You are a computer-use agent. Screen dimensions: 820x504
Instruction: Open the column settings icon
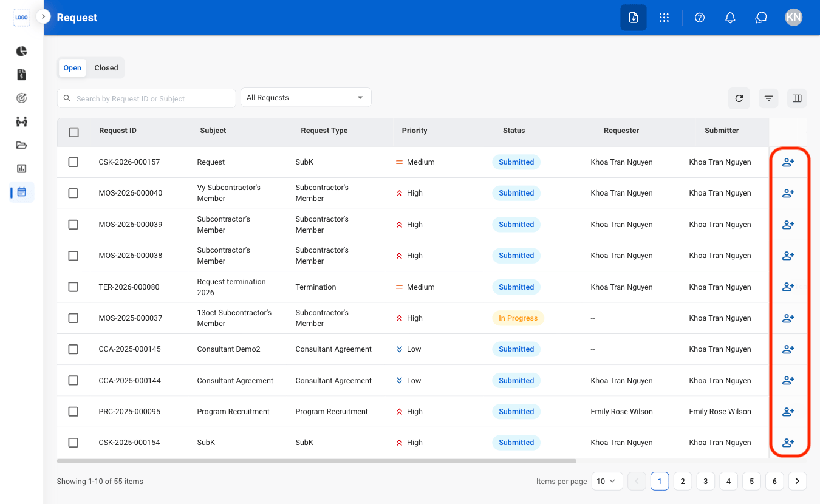pyautogui.click(x=797, y=98)
